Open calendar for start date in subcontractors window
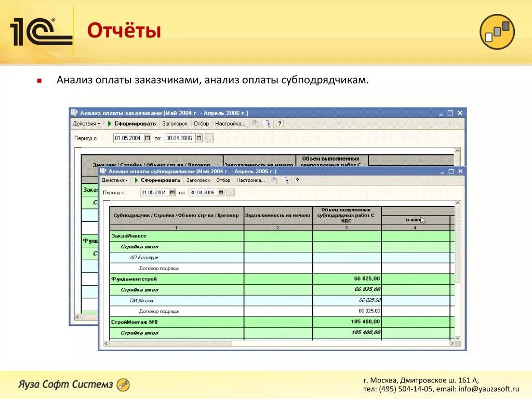This screenshot has width=532, height=399. [172, 192]
